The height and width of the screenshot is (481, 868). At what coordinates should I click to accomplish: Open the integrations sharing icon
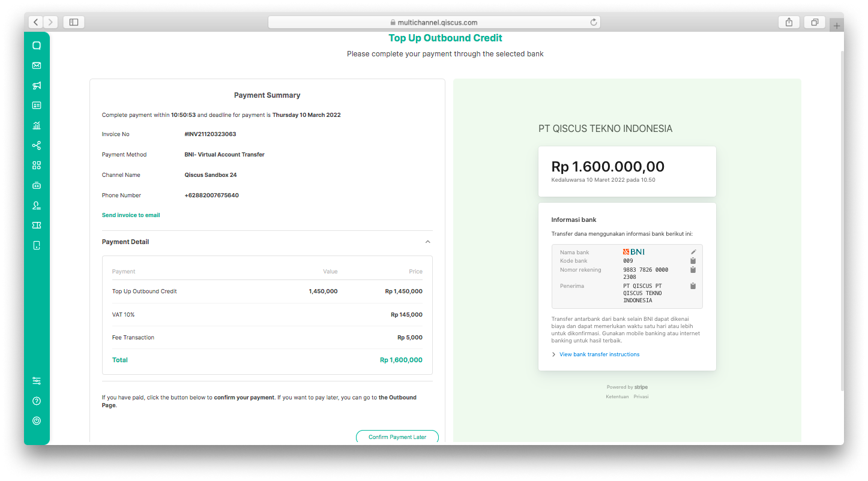(37, 145)
